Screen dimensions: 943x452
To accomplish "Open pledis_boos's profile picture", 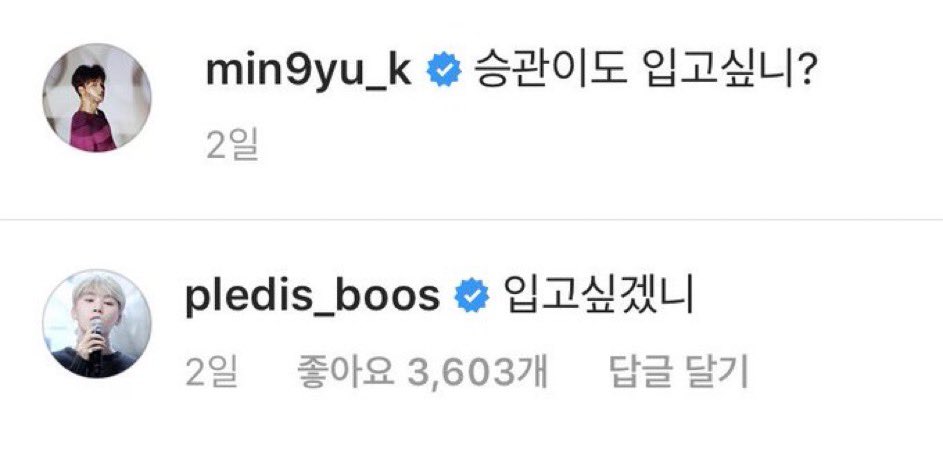I will (97, 323).
